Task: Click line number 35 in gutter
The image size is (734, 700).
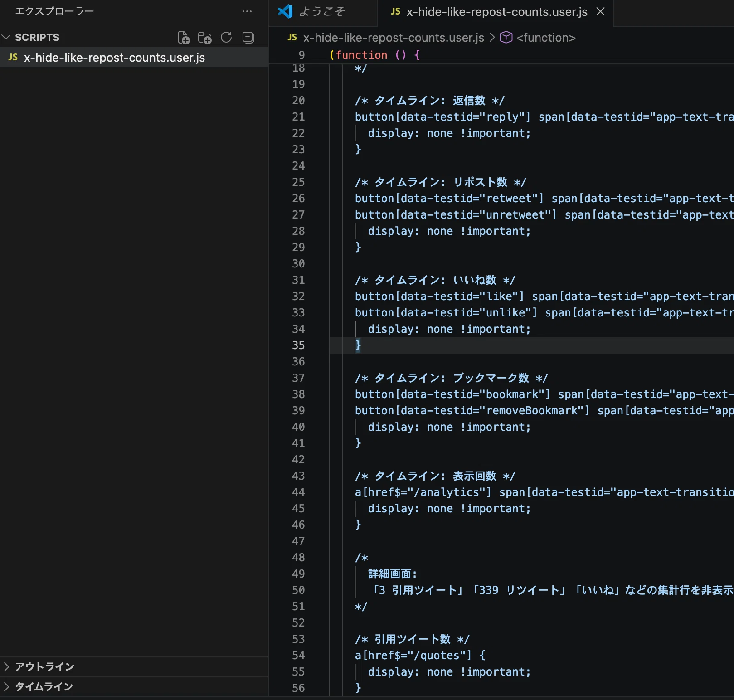Action: [298, 345]
